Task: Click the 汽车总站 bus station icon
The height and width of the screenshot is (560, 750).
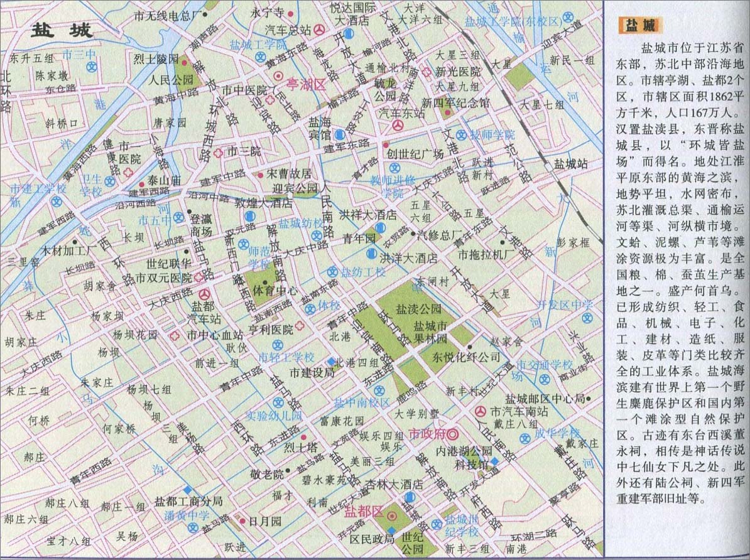Action: (320, 30)
